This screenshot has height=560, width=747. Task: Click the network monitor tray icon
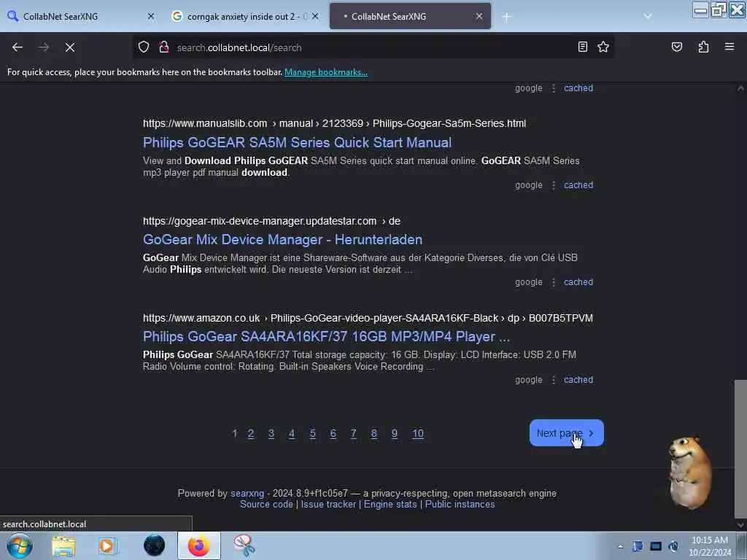[x=656, y=546]
